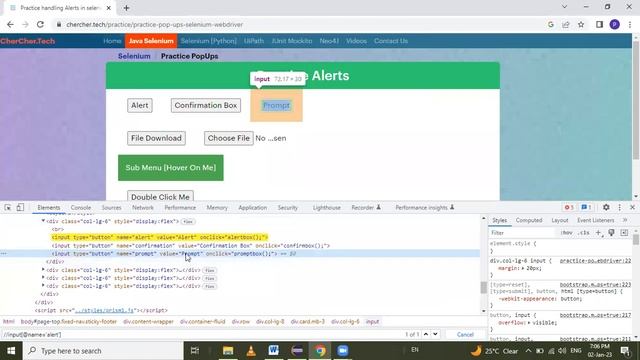Open the Memory tab
The width and height of the screenshot is (640, 360).
point(217,208)
